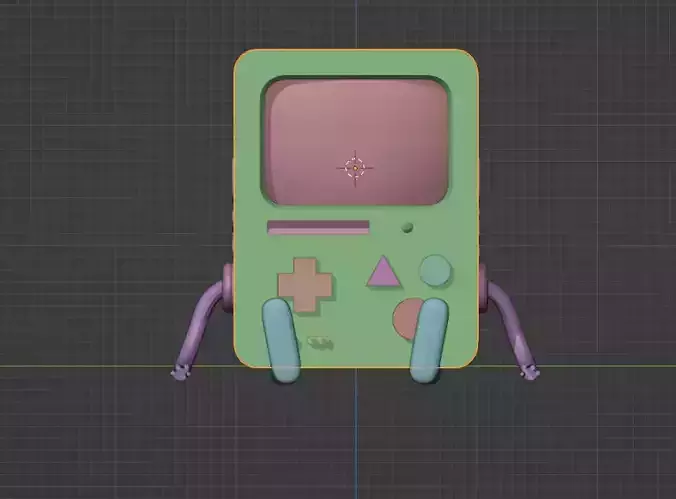Select the orange cross-shaped D-pad

tap(306, 284)
